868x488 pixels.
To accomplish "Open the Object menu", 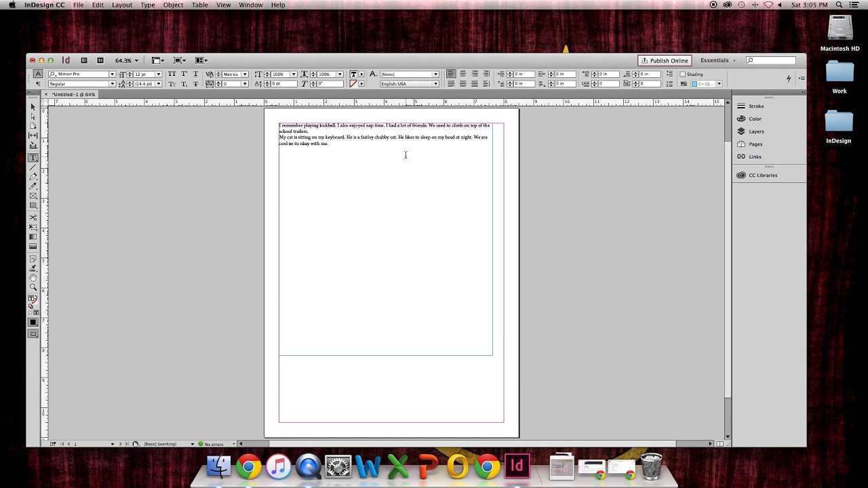I will tap(173, 5).
